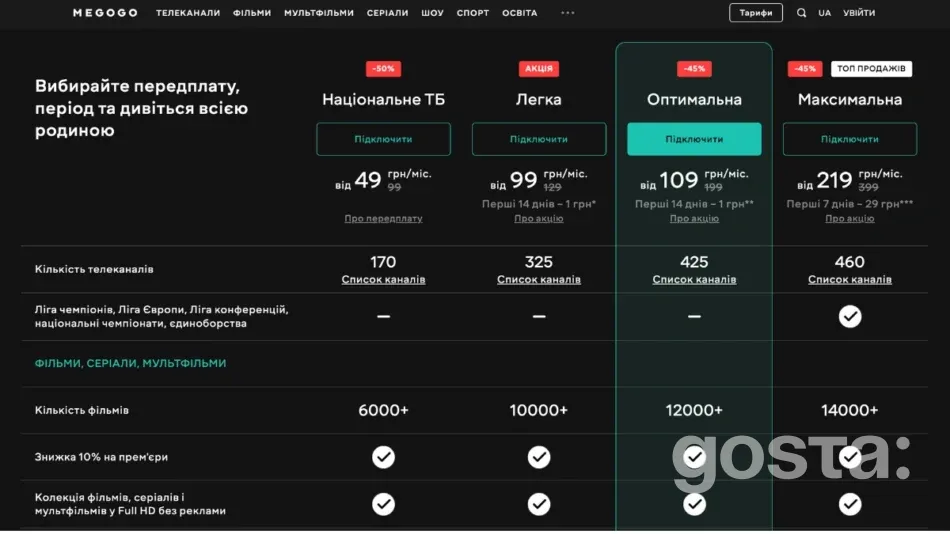Click Full HD checkmark for Максимальна
Image resolution: width=950 pixels, height=534 pixels.
pyautogui.click(x=849, y=503)
